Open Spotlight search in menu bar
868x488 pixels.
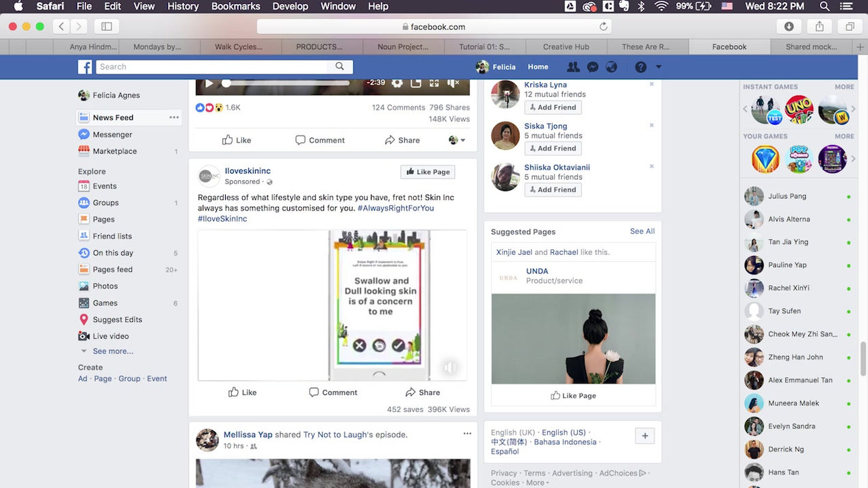coord(825,6)
